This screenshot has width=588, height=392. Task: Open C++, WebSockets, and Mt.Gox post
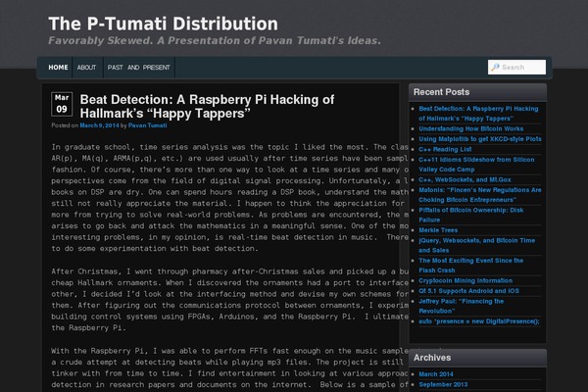[x=465, y=179]
